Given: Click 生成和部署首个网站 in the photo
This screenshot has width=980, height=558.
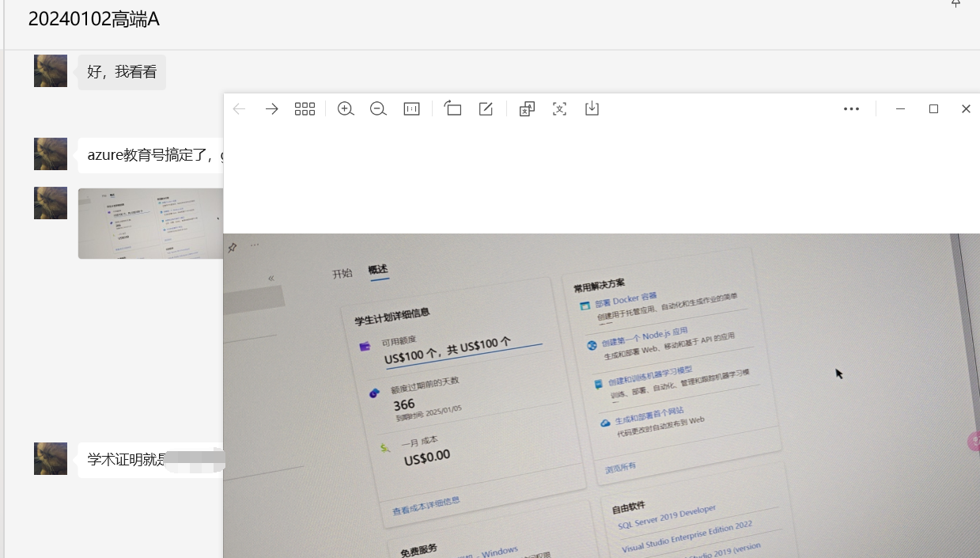Looking at the screenshot, I should pos(649,415).
